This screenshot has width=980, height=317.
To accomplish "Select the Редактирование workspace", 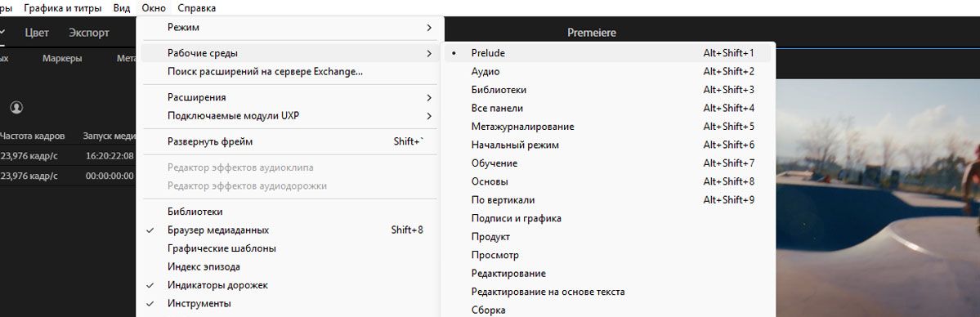I will point(607,273).
